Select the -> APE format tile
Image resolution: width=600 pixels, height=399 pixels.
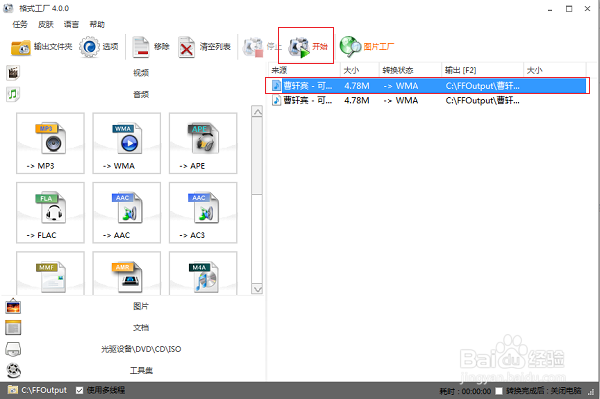tap(203, 143)
